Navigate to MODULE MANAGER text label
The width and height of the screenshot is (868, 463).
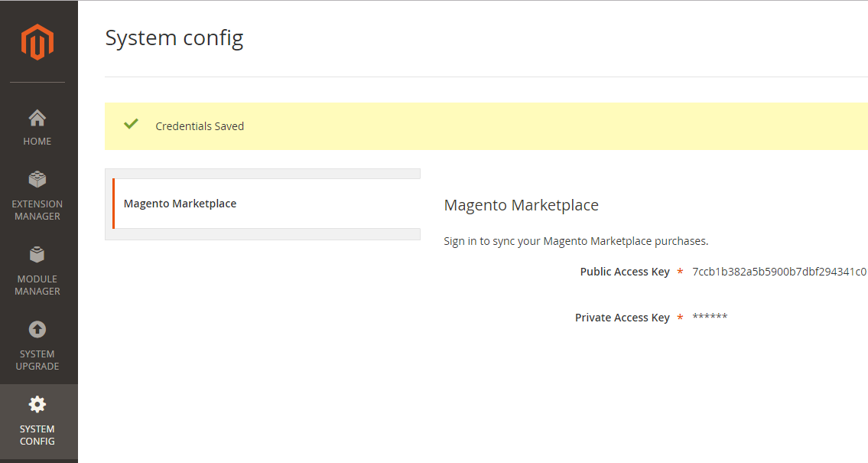[37, 285]
